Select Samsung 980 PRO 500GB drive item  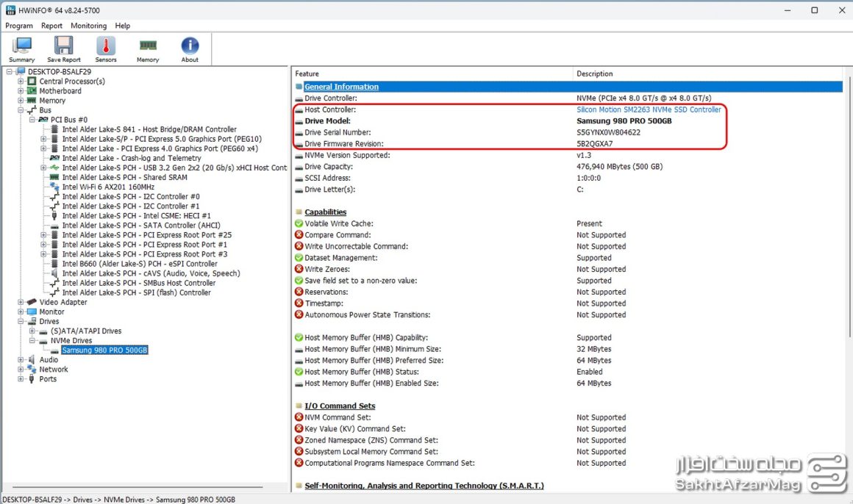tap(104, 350)
